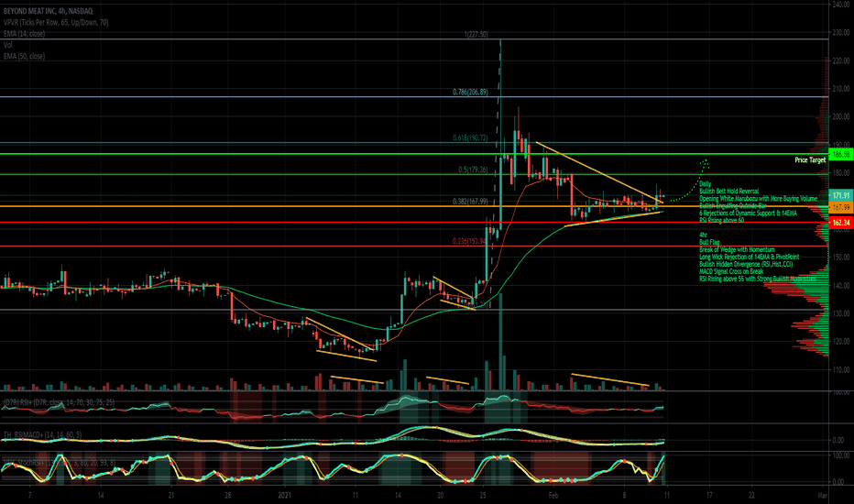
Task: Select the TH_RSIMACD+ indicator legend
Action: click(42, 434)
